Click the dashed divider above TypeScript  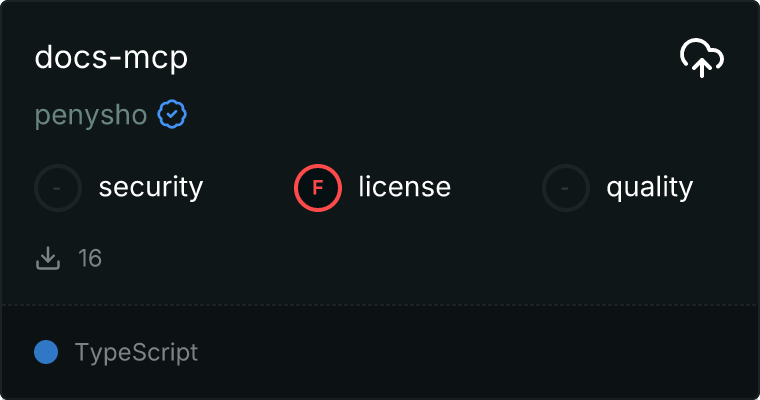(380, 304)
